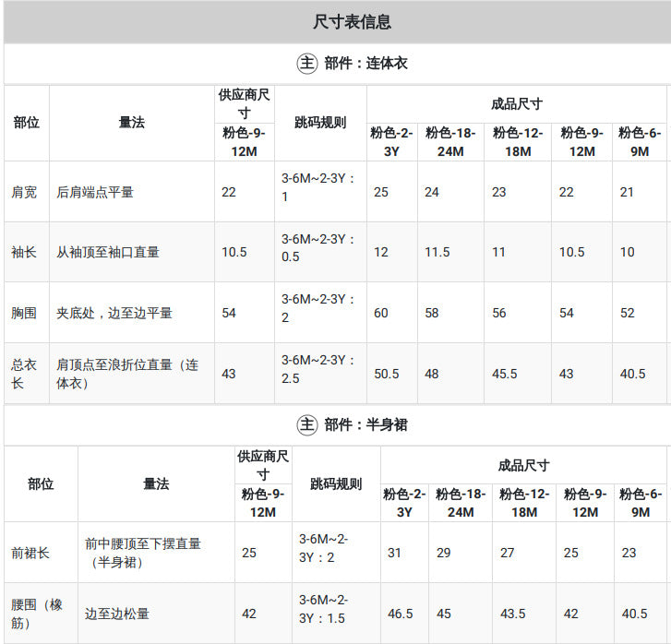
Task: Click the 46.5 waist value for 2-3Y
Action: (x=401, y=614)
